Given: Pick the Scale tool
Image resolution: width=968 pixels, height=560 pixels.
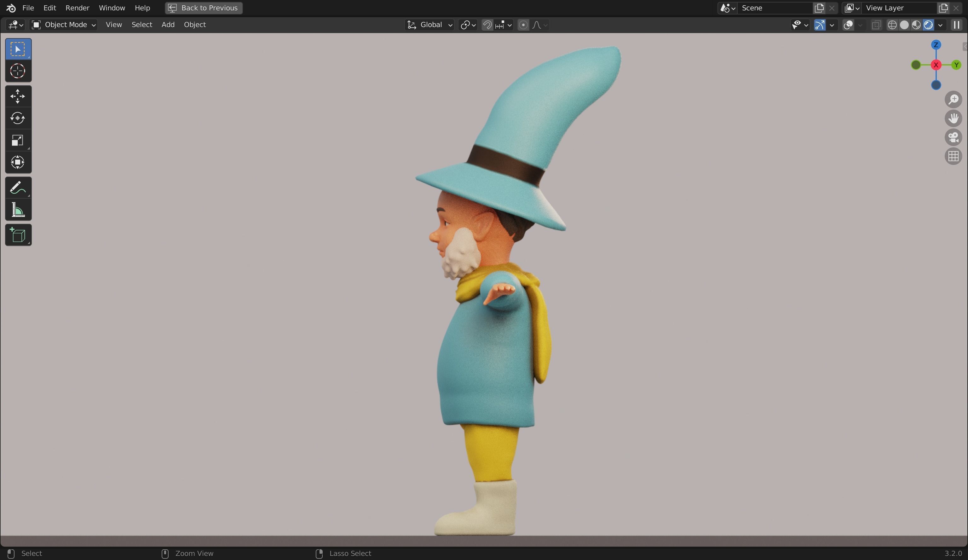Looking at the screenshot, I should tap(18, 140).
